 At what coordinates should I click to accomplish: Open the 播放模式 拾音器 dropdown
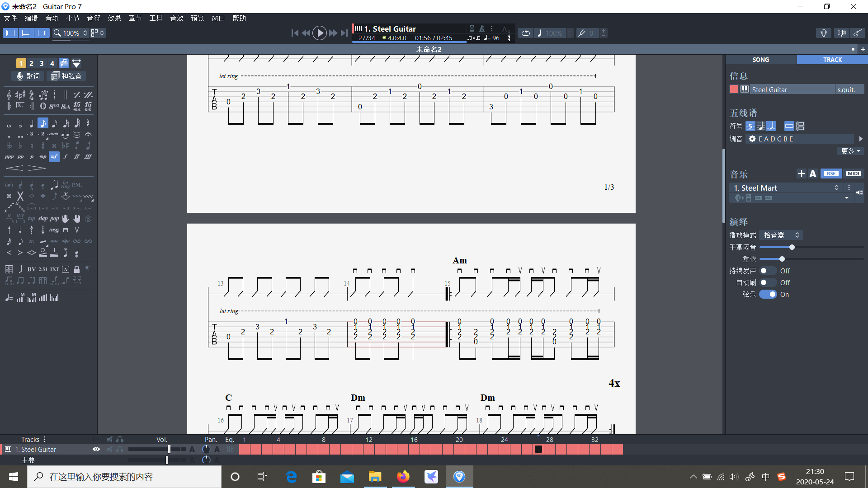781,235
